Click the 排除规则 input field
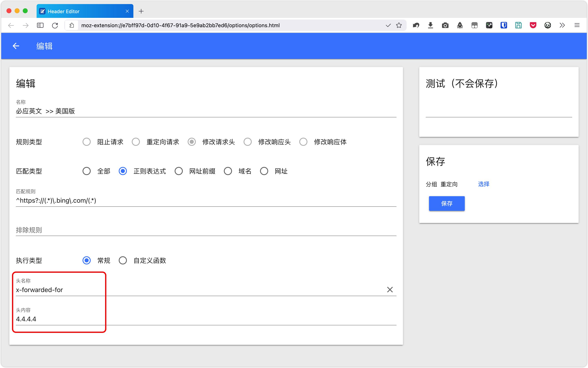Viewport: 588px width, 368px height. 206,230
